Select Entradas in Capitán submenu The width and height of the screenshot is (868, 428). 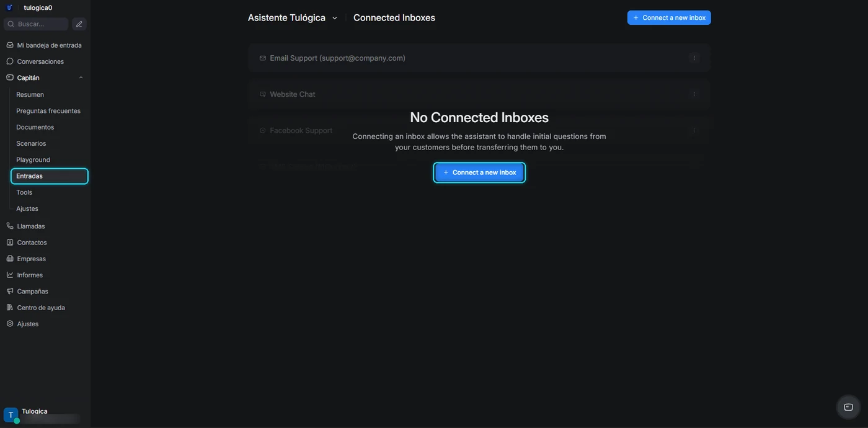click(x=50, y=176)
